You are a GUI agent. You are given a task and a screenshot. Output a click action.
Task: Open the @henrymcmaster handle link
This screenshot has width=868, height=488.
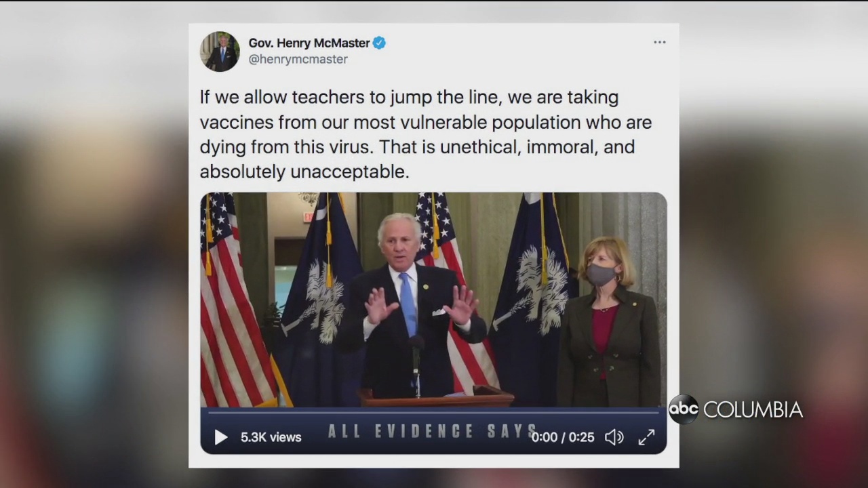[x=298, y=60]
